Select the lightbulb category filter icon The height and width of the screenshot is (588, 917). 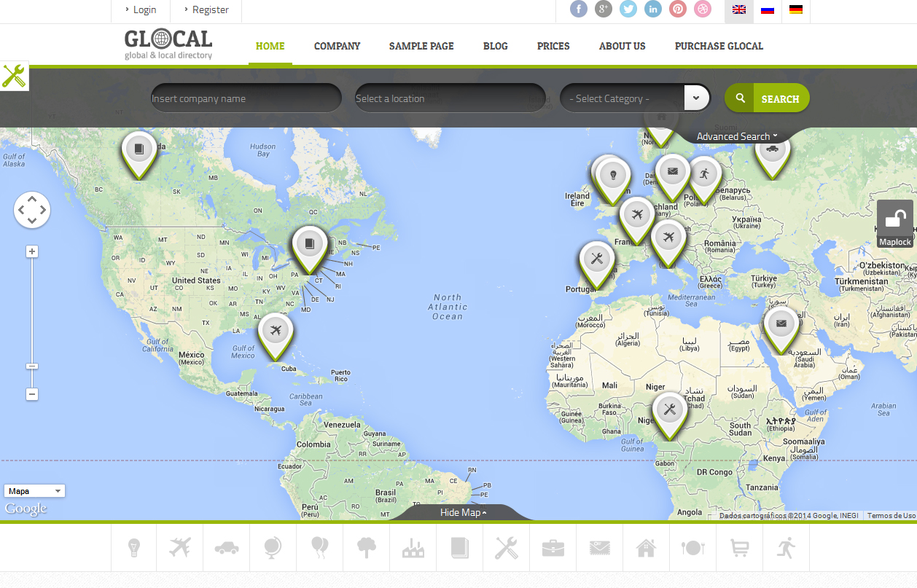coord(133,548)
